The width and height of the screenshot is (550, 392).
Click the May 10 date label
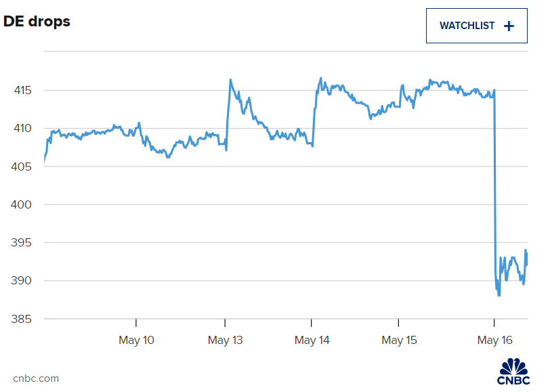click(136, 340)
